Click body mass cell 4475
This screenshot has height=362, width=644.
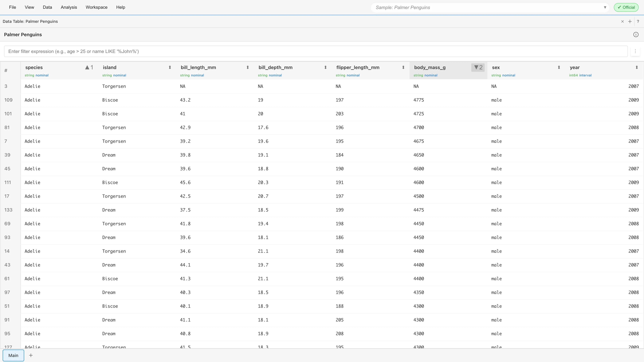pyautogui.click(x=418, y=210)
